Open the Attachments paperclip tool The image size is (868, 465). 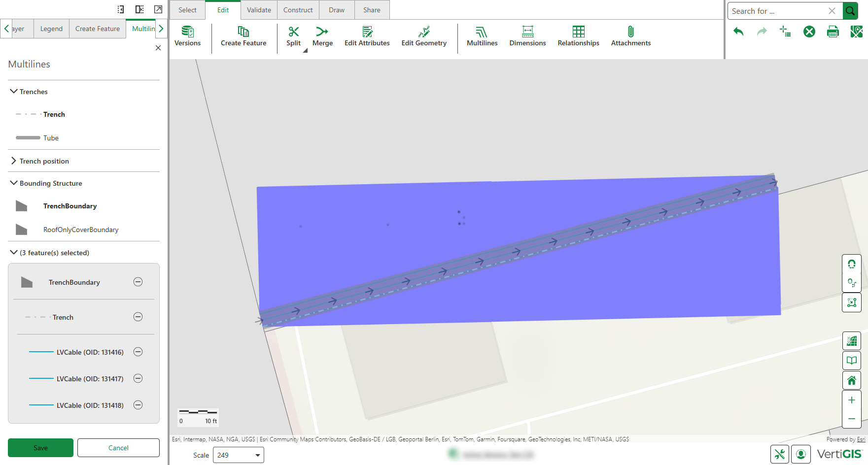coord(630,36)
